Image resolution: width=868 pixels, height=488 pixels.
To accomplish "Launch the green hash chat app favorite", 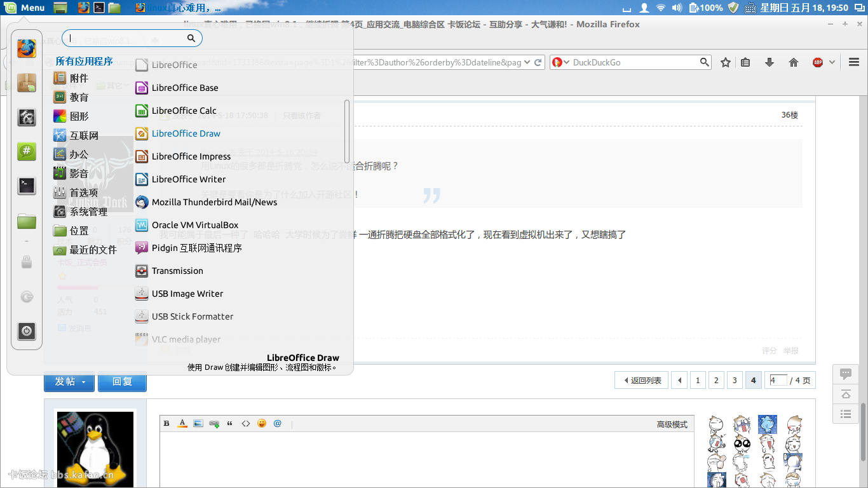I will (26, 151).
